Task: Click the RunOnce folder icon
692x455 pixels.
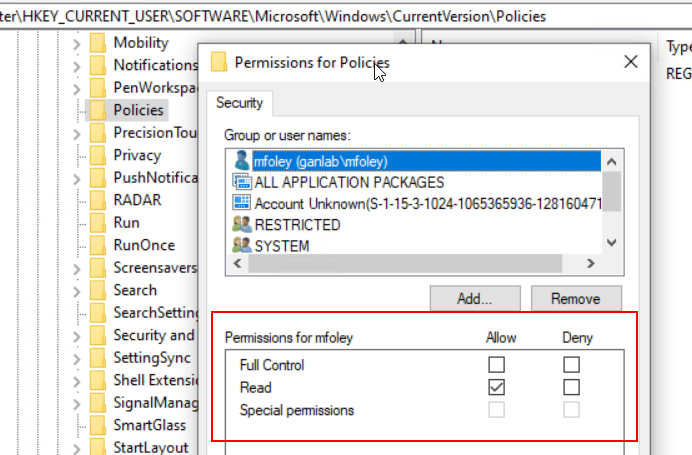Action: pos(98,245)
